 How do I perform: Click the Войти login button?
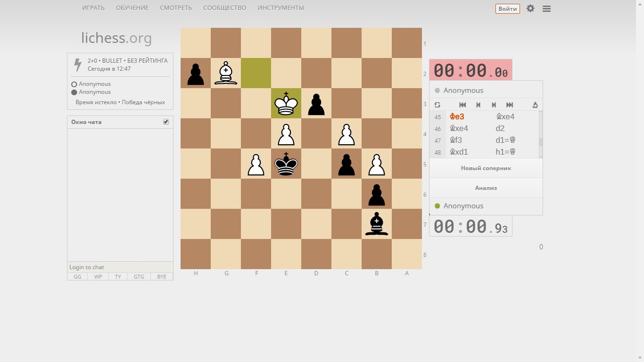point(507,8)
